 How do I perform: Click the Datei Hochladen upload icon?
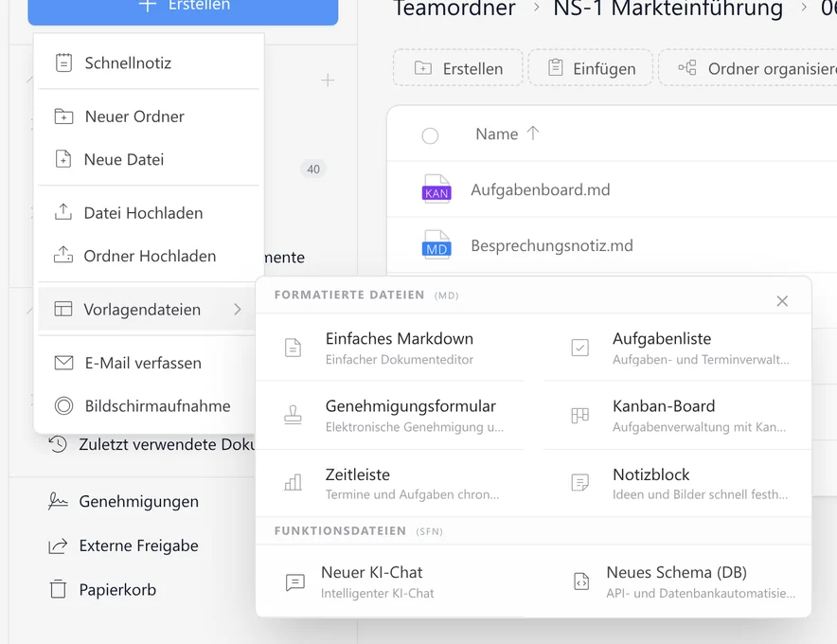click(63, 212)
